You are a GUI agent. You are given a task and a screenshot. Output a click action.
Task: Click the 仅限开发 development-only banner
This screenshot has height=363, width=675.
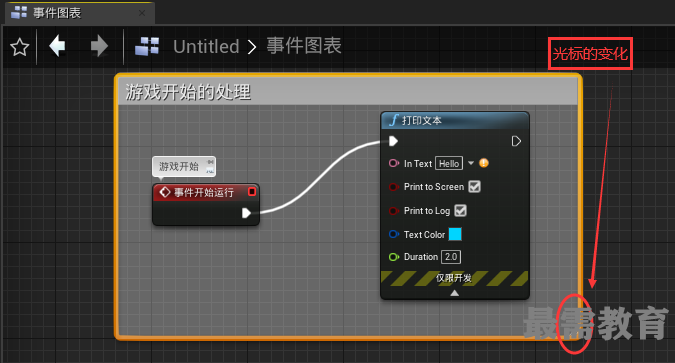coord(455,278)
